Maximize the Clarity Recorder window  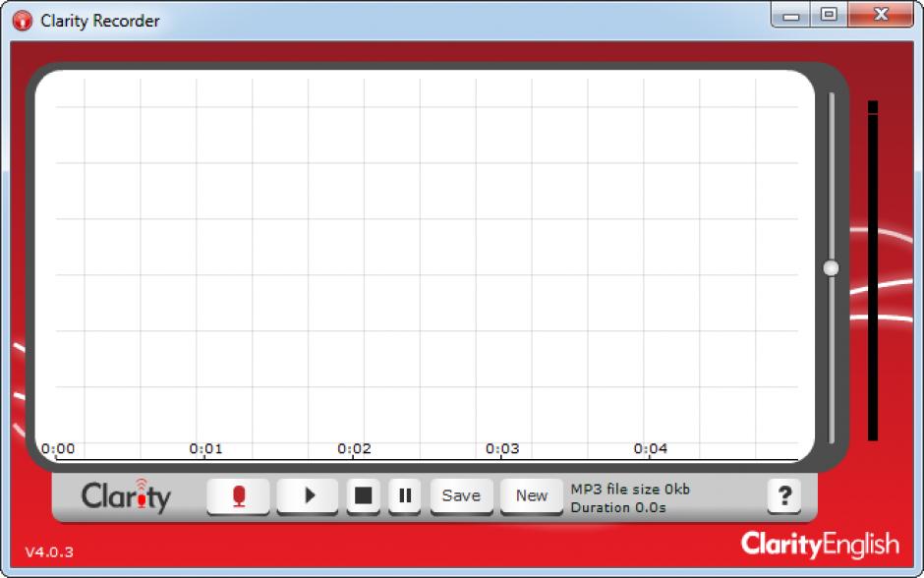click(x=829, y=15)
